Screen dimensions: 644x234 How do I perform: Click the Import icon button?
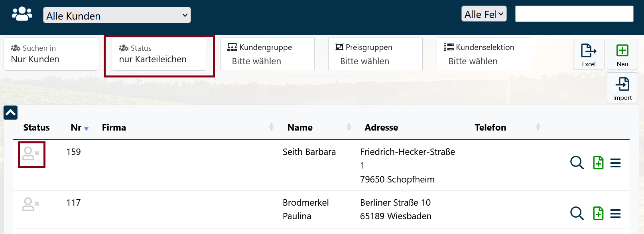[x=622, y=88]
